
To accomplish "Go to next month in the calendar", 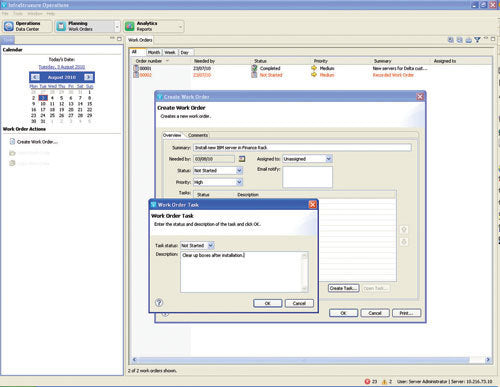I will click(88, 77).
